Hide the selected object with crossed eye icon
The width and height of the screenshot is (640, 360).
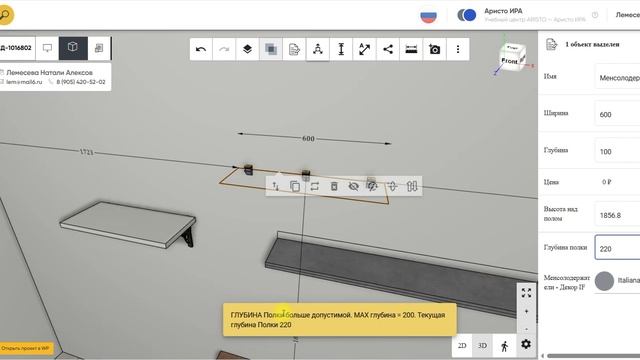pos(353,186)
